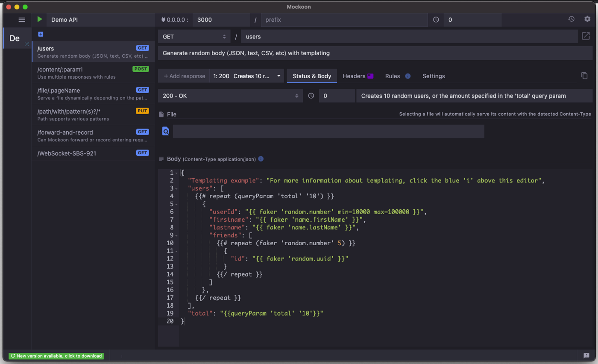Click the response delay clock icon
The image size is (598, 364).
click(311, 96)
